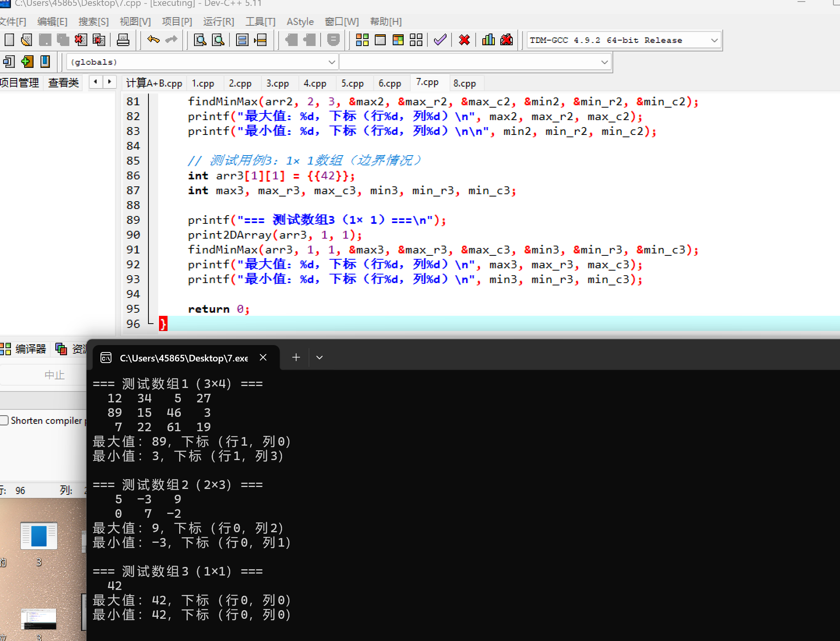This screenshot has width=840, height=641.
Task: Open the TDM-GCC compiler selection dropdown
Action: 714,40
